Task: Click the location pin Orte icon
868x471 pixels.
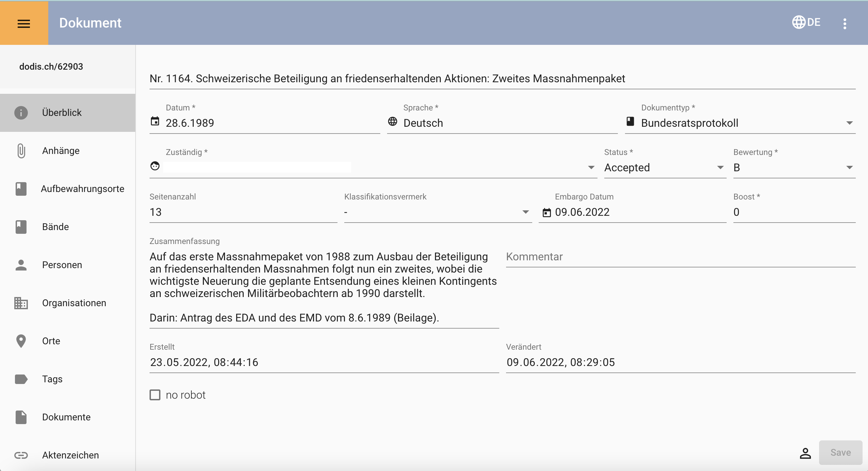Action: point(21,341)
